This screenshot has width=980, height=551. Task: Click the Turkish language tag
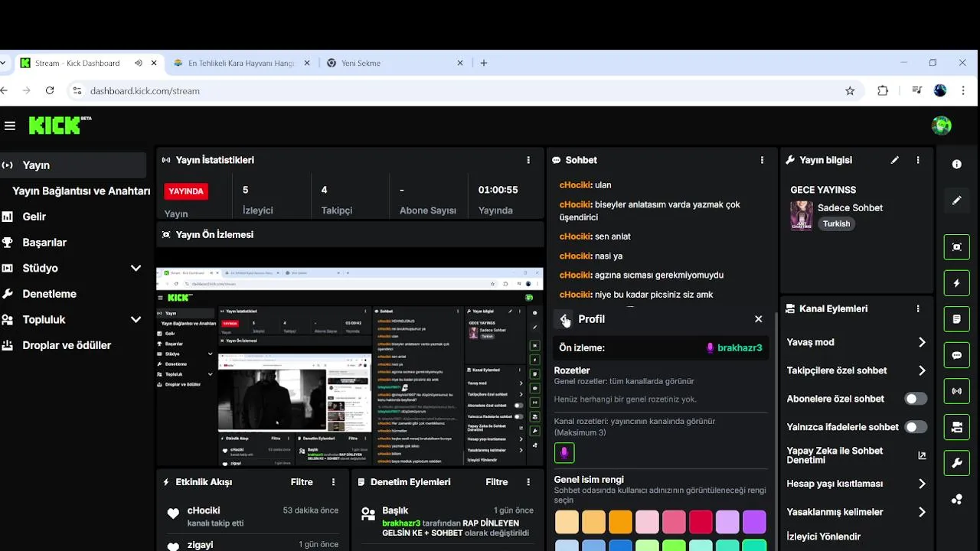point(836,223)
